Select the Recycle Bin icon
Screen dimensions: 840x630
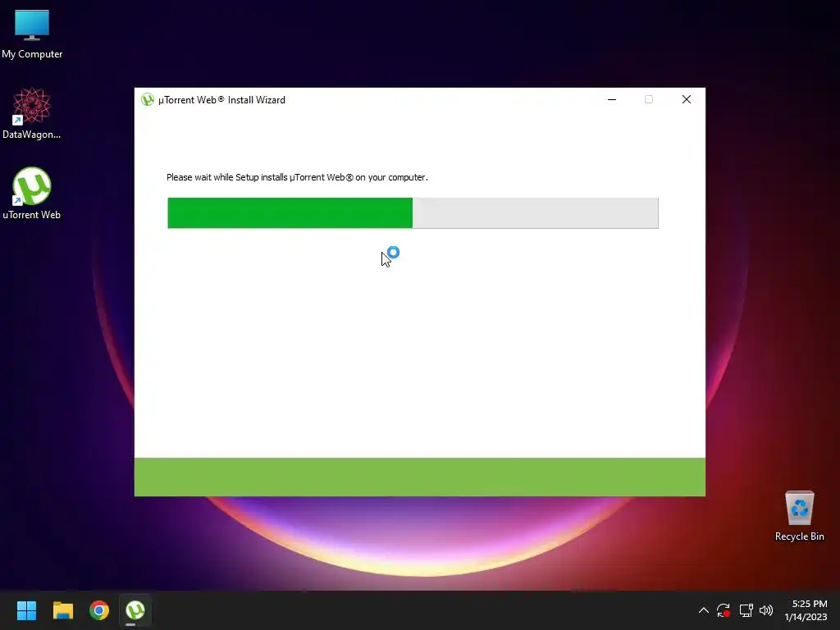point(799,516)
